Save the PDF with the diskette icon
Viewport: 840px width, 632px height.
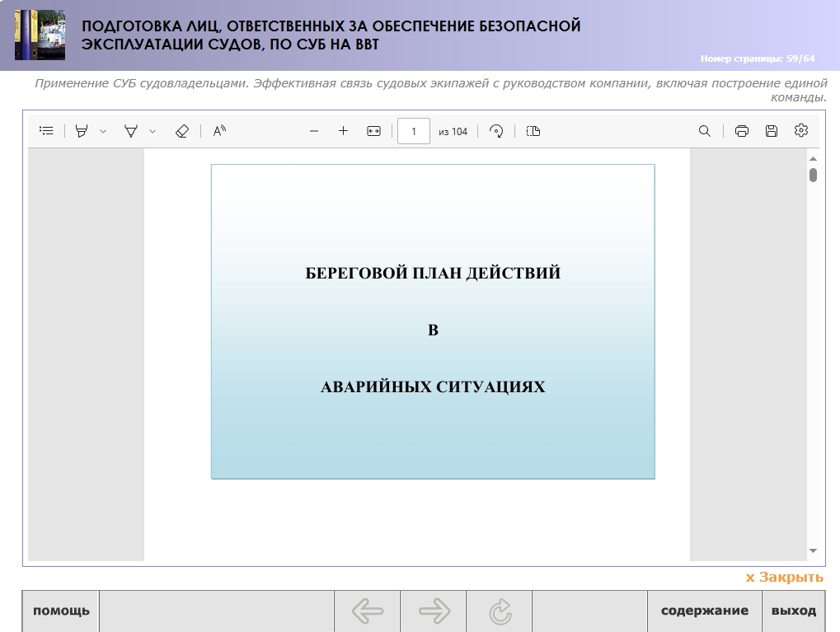[x=771, y=131]
